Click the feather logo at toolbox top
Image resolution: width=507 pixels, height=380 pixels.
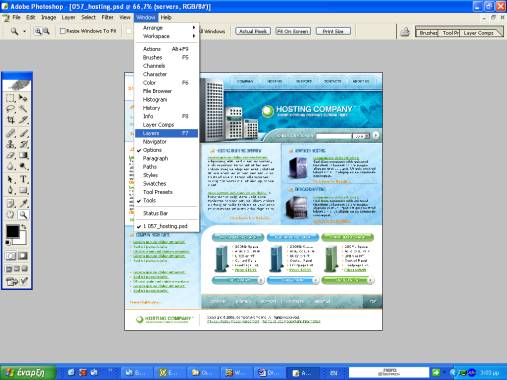(17, 85)
